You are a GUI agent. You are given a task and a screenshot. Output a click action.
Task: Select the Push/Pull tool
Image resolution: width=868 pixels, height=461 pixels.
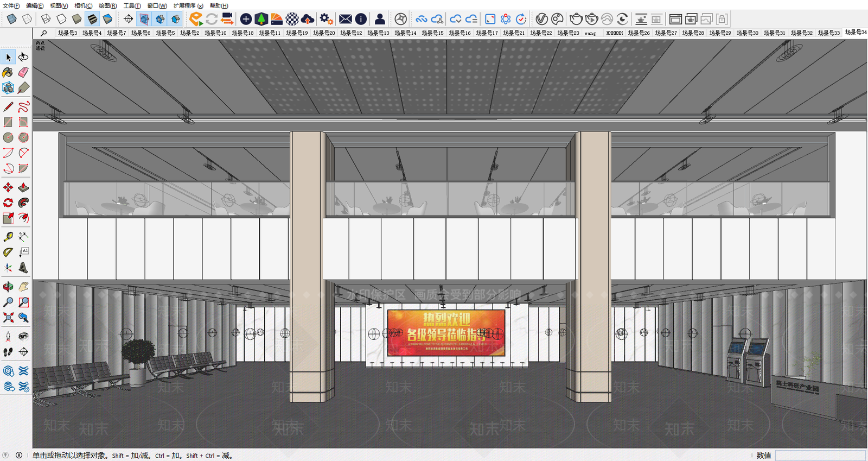click(x=23, y=187)
